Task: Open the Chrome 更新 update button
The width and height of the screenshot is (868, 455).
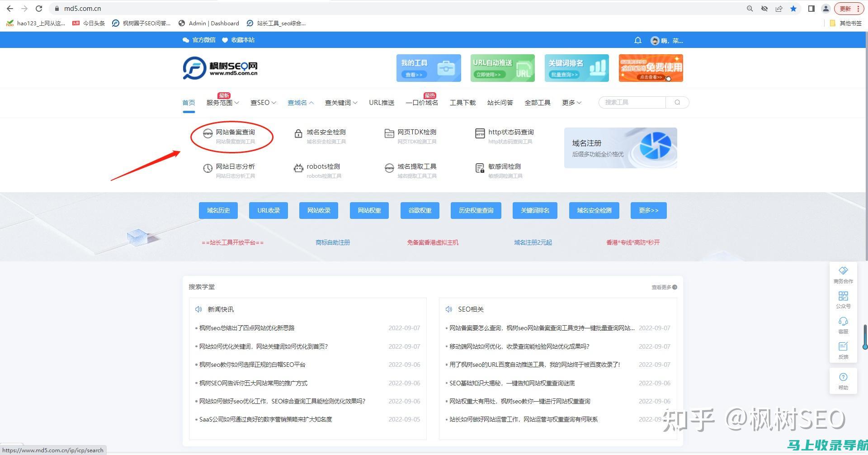Action: (849, 9)
